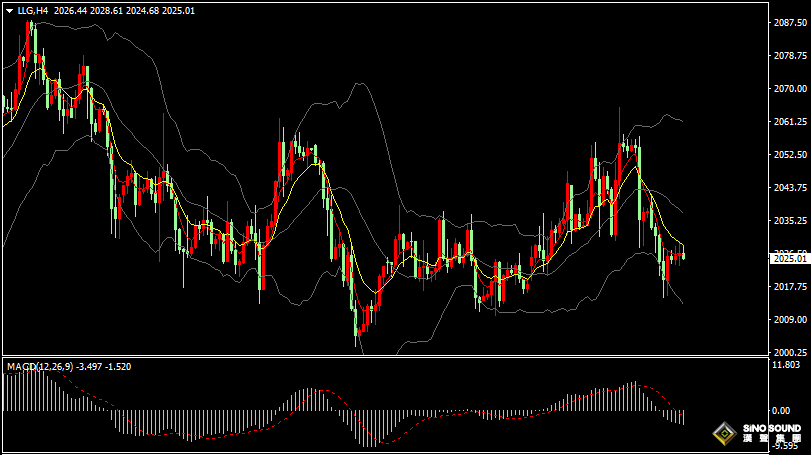Image resolution: width=811 pixels, height=455 pixels.
Task: Click the 0.00 MACD zero level label
Action: (x=782, y=411)
